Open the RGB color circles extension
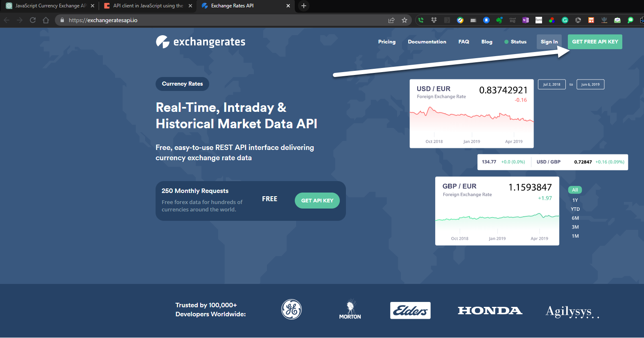Screen dimensions: 644x338 point(552,20)
